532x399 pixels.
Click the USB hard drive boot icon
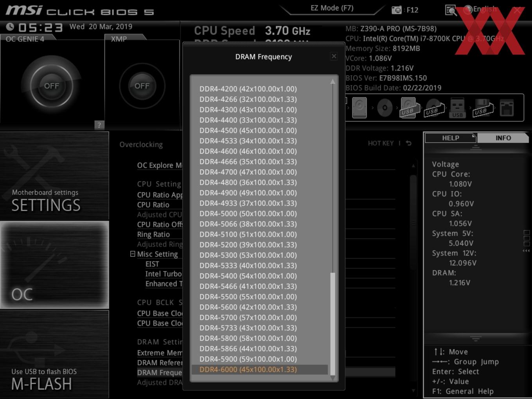pos(410,108)
